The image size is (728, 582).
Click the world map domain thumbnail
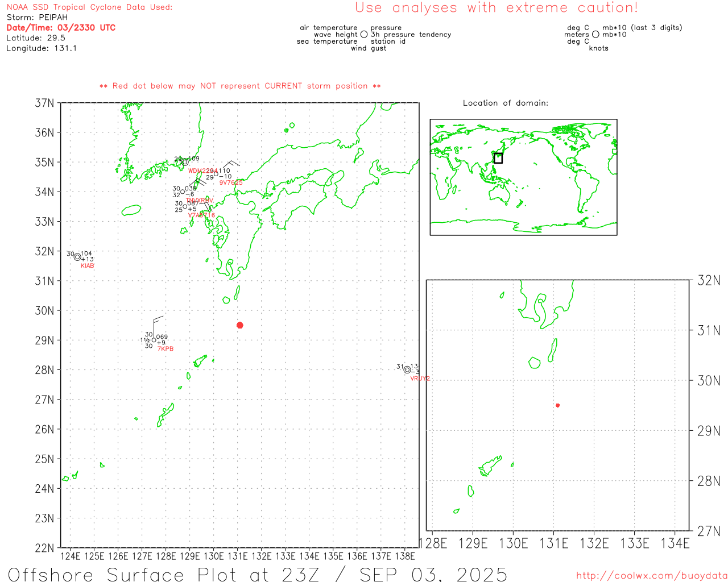point(523,177)
